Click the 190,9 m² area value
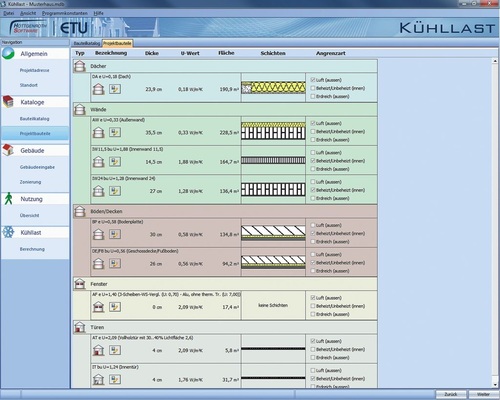The height and width of the screenshot is (400, 500). point(229,89)
